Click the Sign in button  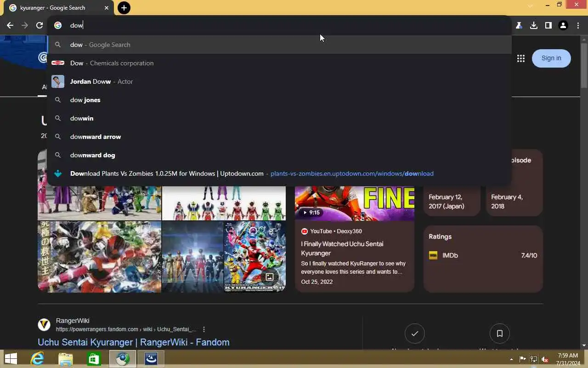tap(551, 58)
